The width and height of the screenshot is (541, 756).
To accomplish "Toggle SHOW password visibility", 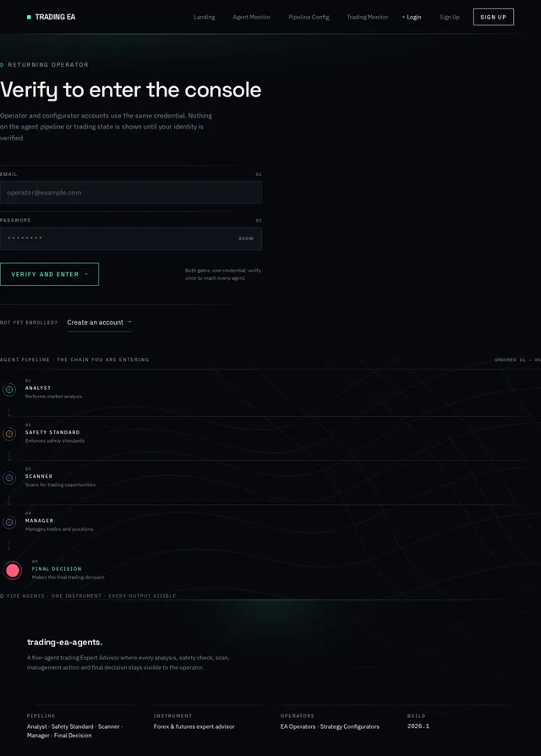I will click(x=246, y=238).
